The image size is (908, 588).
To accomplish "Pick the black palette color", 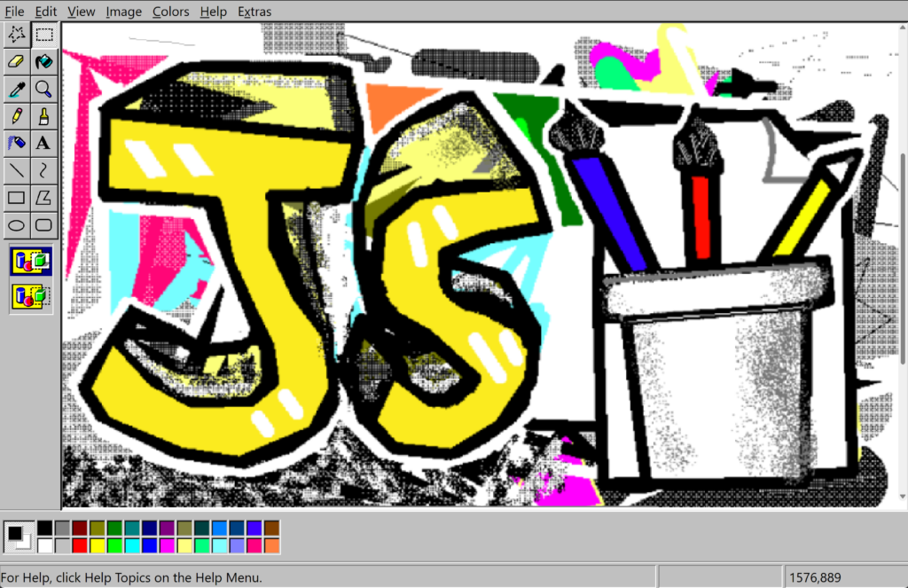I will tap(45, 528).
